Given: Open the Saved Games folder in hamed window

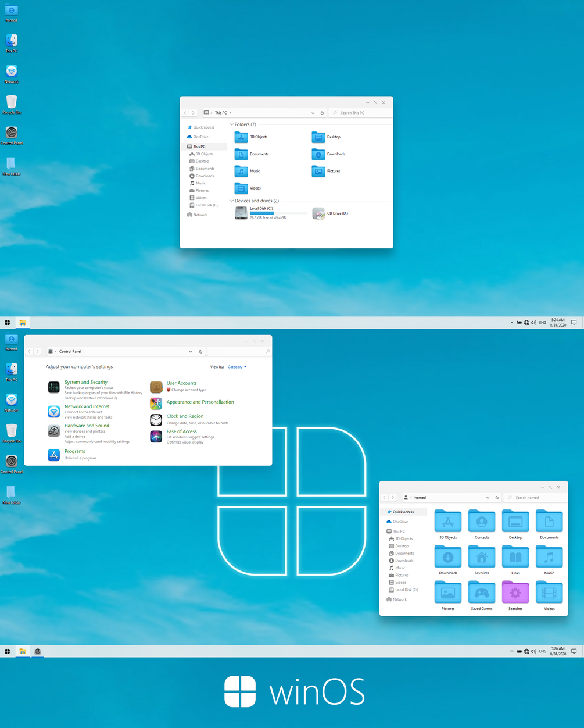Looking at the screenshot, I should point(482,593).
